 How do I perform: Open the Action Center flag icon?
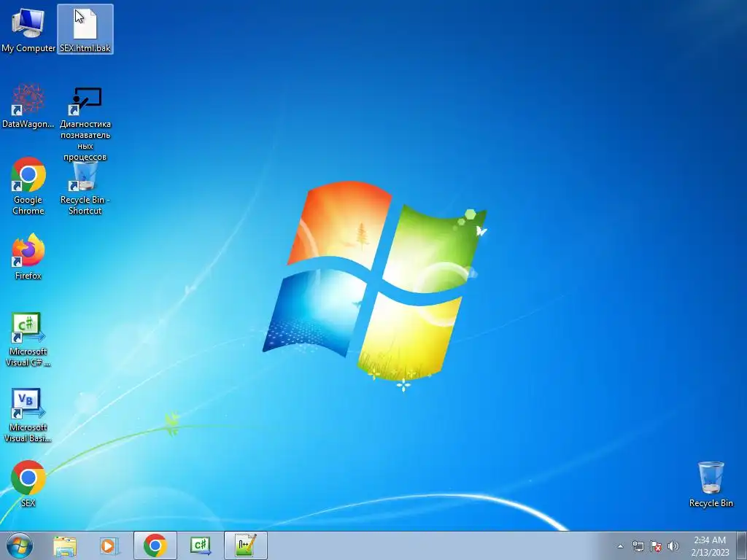click(x=656, y=546)
